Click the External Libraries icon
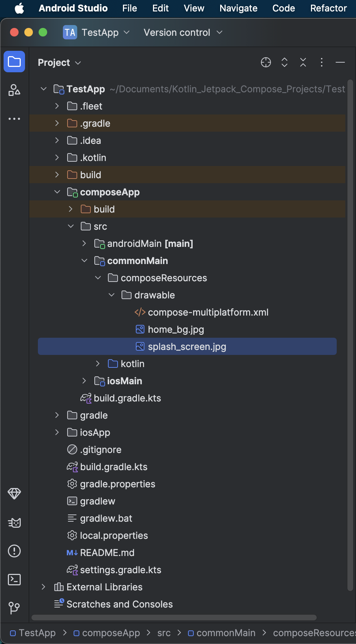Screen dimensions: 356x644 [59, 587]
